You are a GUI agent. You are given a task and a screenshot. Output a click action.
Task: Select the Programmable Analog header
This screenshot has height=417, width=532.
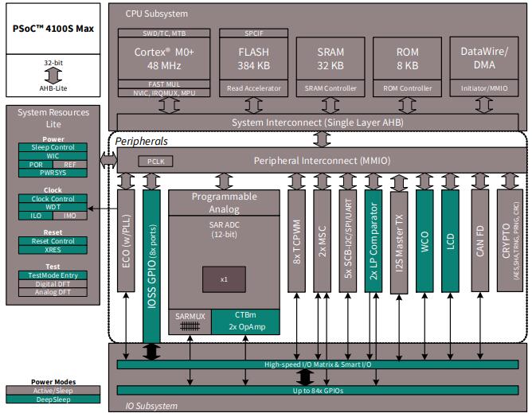coord(225,203)
